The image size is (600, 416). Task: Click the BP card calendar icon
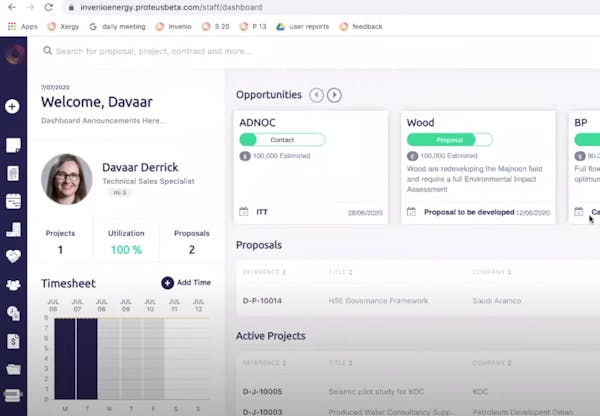(579, 211)
